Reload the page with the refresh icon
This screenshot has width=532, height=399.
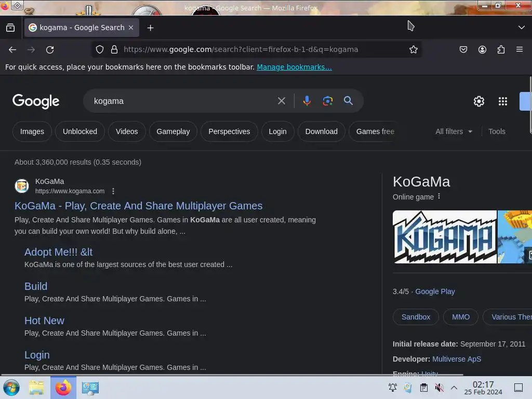point(50,49)
